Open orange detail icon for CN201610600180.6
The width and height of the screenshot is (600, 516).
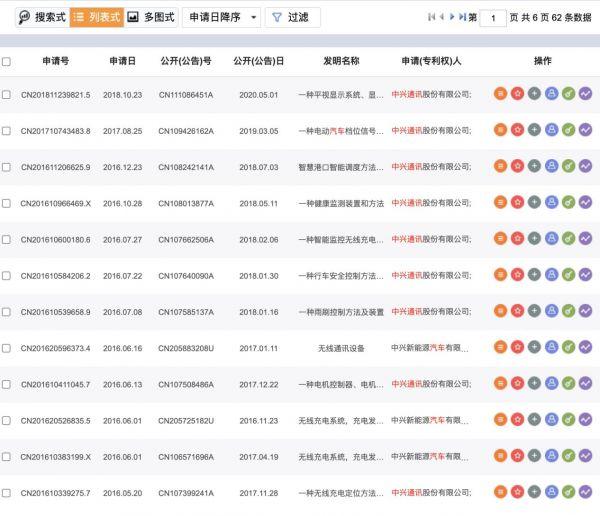point(500,238)
